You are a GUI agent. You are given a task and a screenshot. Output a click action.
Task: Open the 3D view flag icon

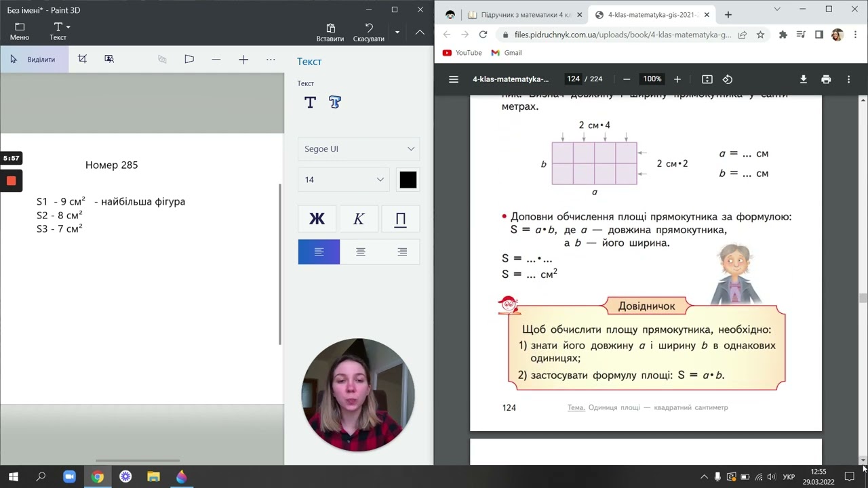click(189, 60)
